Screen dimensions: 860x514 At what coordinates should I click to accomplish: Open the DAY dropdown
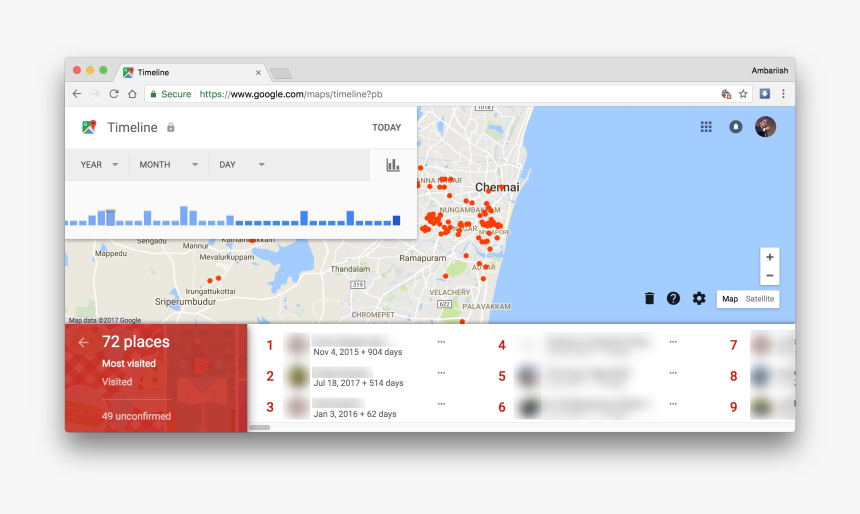click(x=242, y=165)
